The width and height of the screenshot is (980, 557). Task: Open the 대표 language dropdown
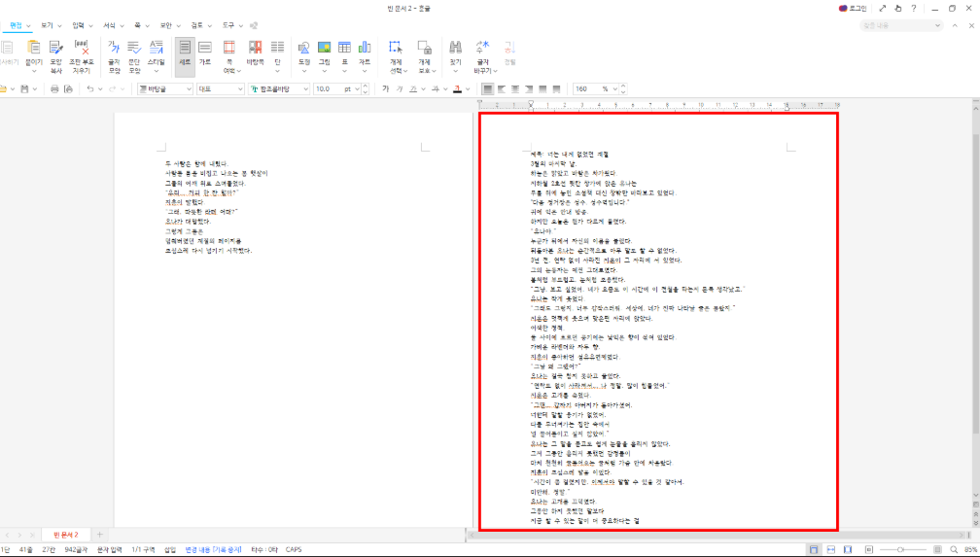pos(220,89)
